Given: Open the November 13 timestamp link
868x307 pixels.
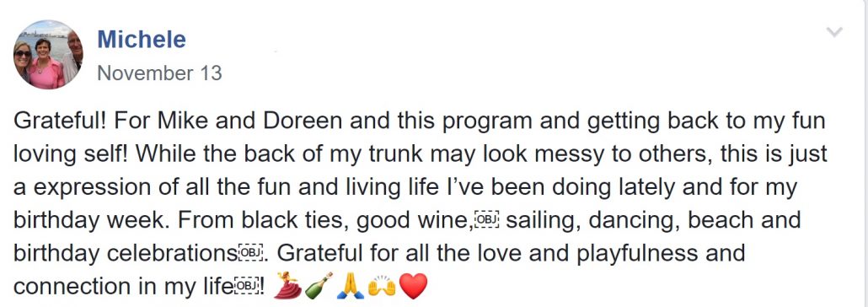Looking at the screenshot, I should point(159,73).
